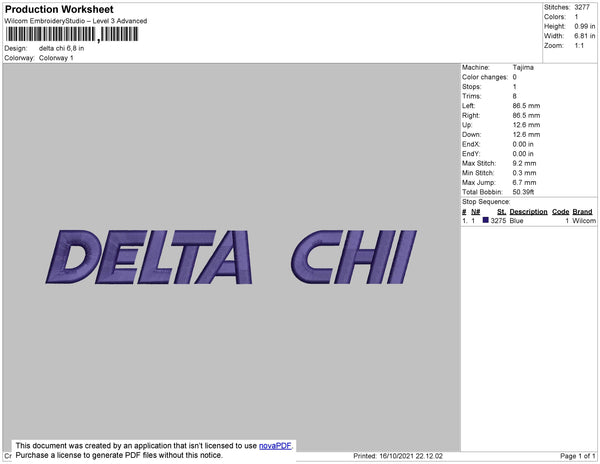Select the Blue description cell
The height and width of the screenshot is (464, 600).
point(517,221)
